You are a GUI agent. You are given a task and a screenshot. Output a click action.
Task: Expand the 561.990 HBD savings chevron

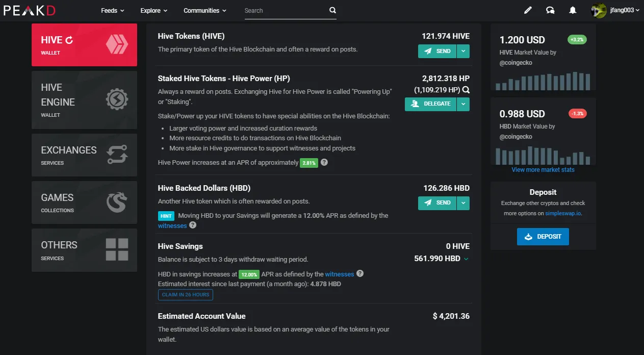[466, 259]
